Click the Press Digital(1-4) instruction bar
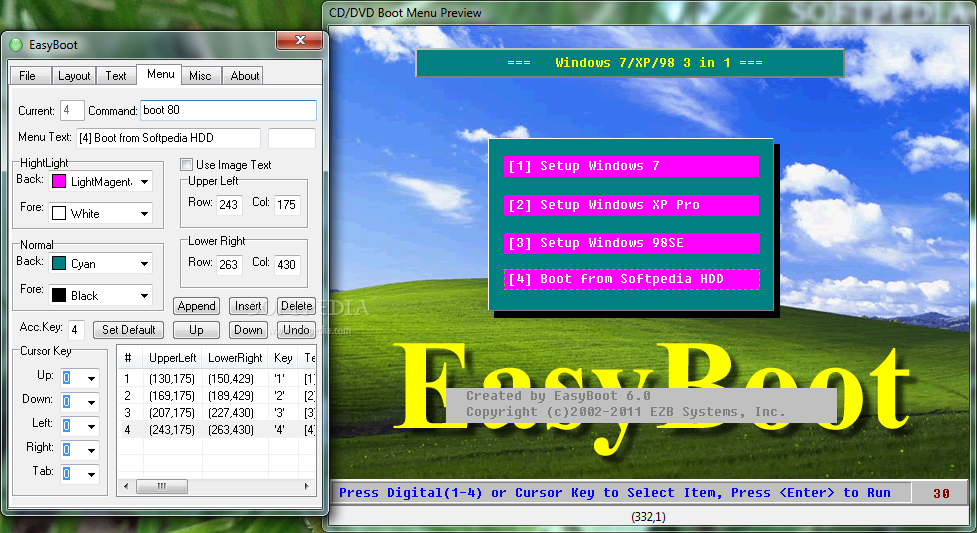 (x=621, y=493)
